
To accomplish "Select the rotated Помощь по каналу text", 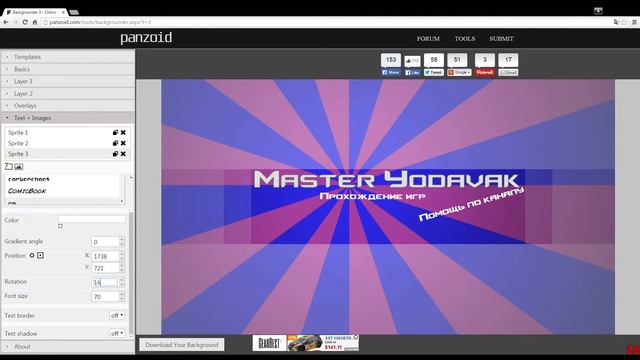I will [471, 204].
